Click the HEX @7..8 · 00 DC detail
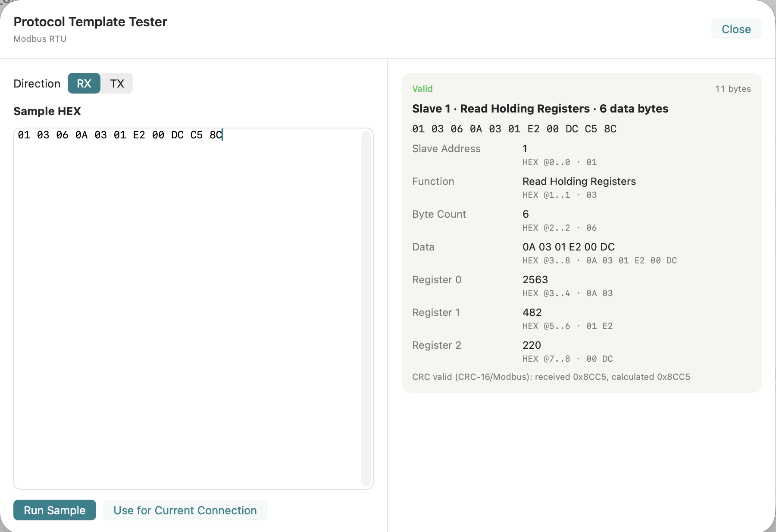The height and width of the screenshot is (532, 776). tap(567, 359)
